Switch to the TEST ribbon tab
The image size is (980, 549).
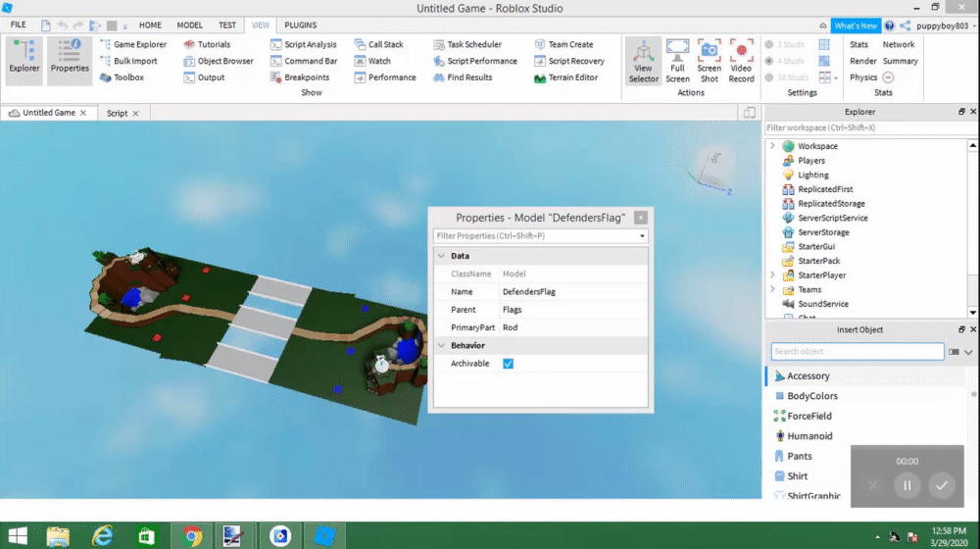click(x=227, y=25)
